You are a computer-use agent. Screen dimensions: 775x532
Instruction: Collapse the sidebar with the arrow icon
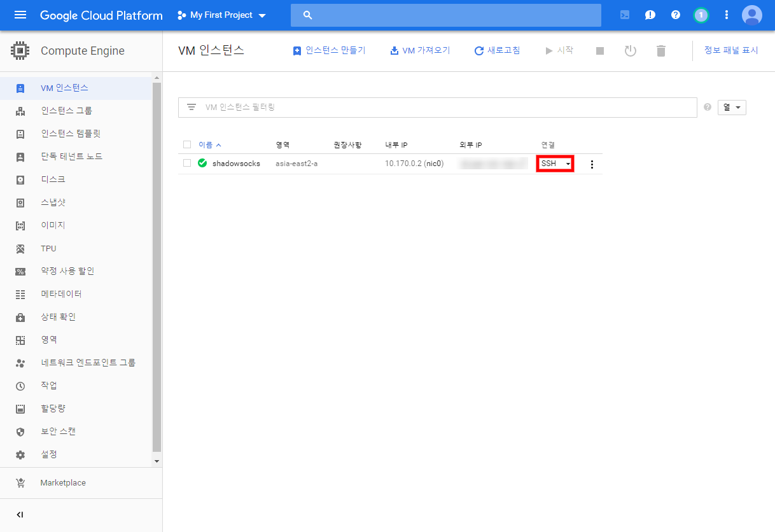pyautogui.click(x=20, y=515)
